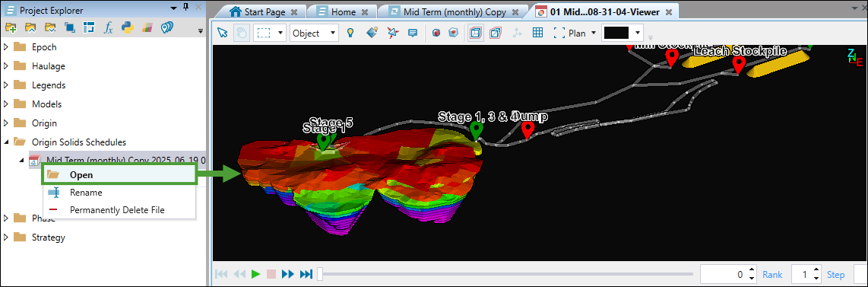Click the speech bubble annotation icon
Viewport: 868px width, 287px height.
(413, 33)
